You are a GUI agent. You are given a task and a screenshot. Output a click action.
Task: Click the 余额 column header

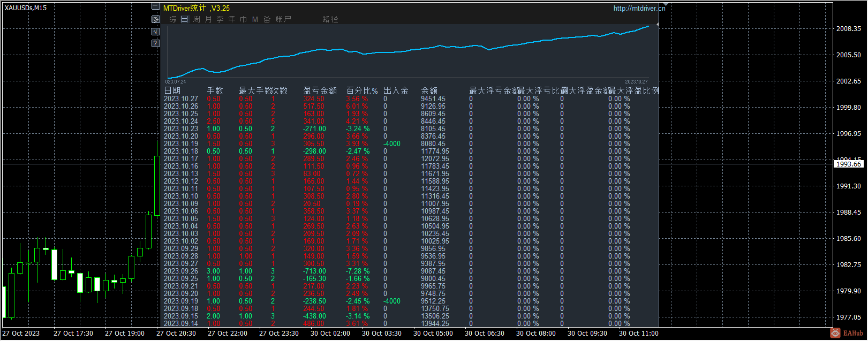click(429, 91)
